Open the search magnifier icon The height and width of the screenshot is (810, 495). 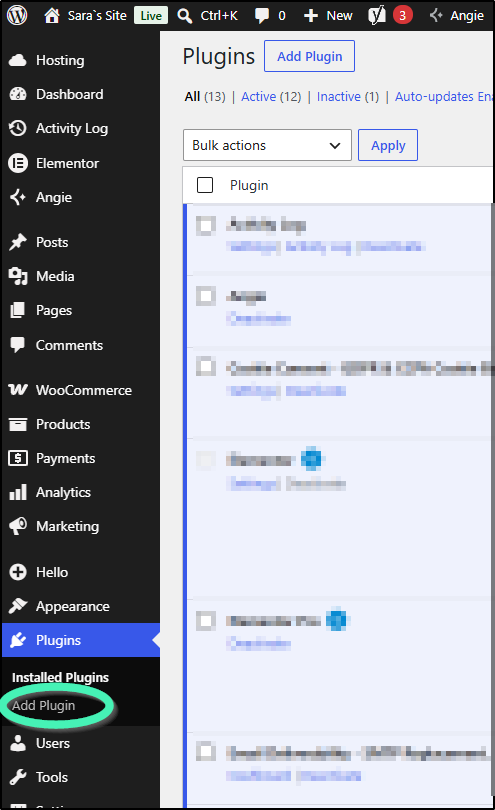(184, 16)
